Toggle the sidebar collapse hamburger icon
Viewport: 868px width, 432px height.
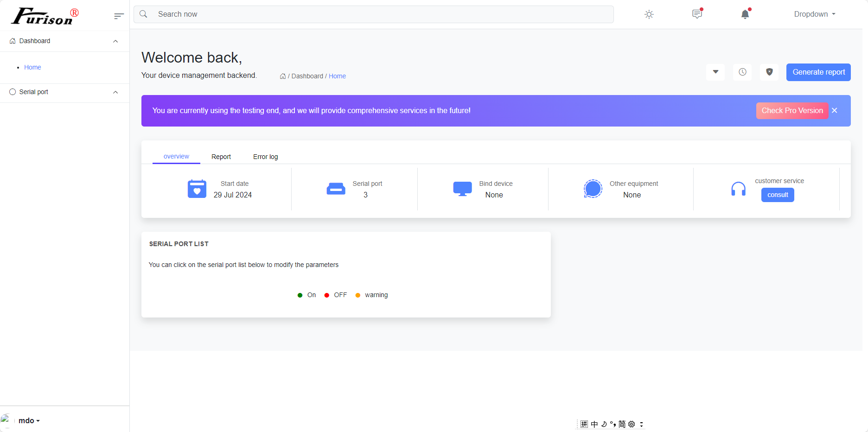[119, 16]
